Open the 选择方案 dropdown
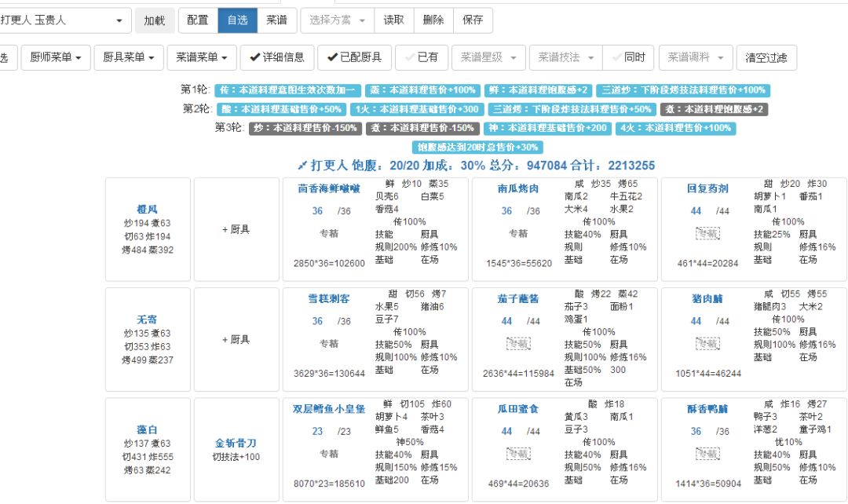This screenshot has height=504, width=848. click(x=337, y=20)
